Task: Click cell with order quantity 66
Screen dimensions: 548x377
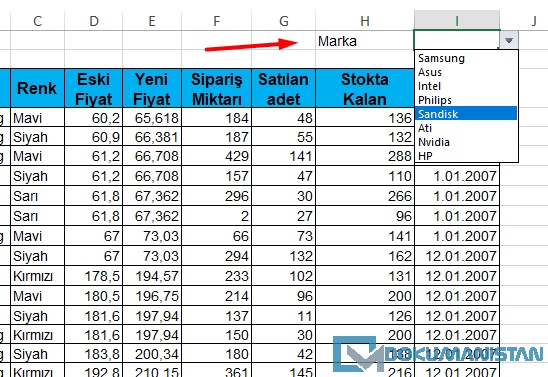Action: click(217, 236)
